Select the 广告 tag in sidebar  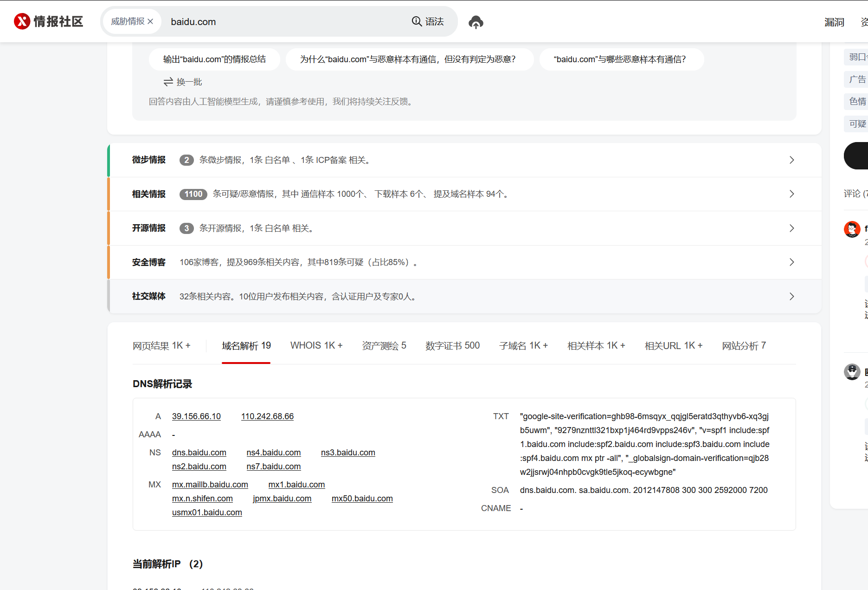(x=856, y=79)
